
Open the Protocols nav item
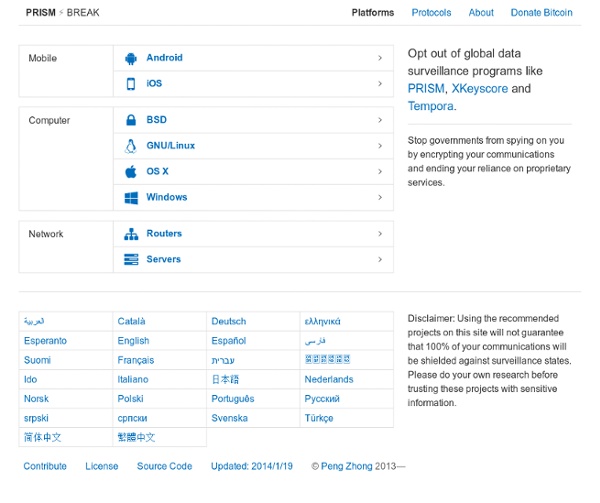[x=431, y=13]
